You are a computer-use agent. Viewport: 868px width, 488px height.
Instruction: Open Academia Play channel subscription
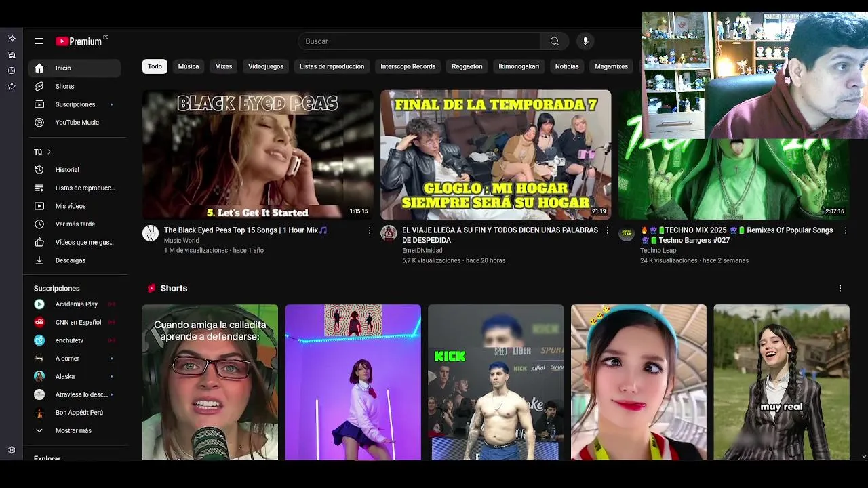pos(75,304)
